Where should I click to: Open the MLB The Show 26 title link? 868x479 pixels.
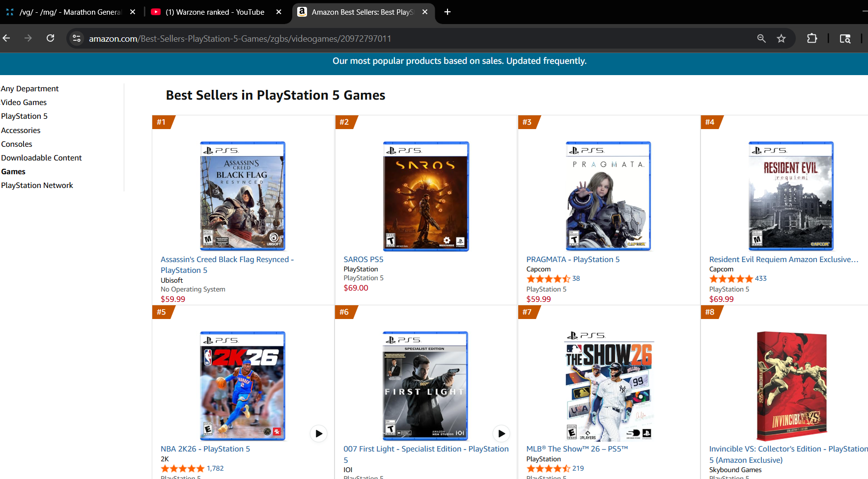[577, 449]
